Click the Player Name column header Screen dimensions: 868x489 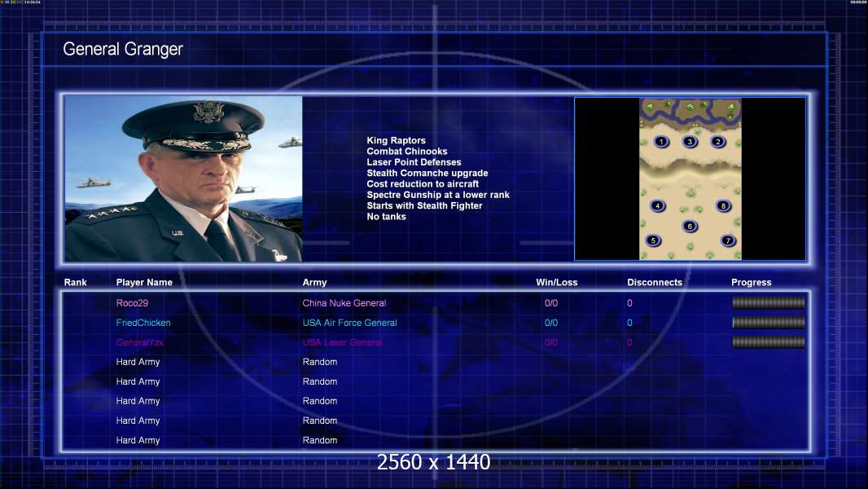(x=144, y=283)
